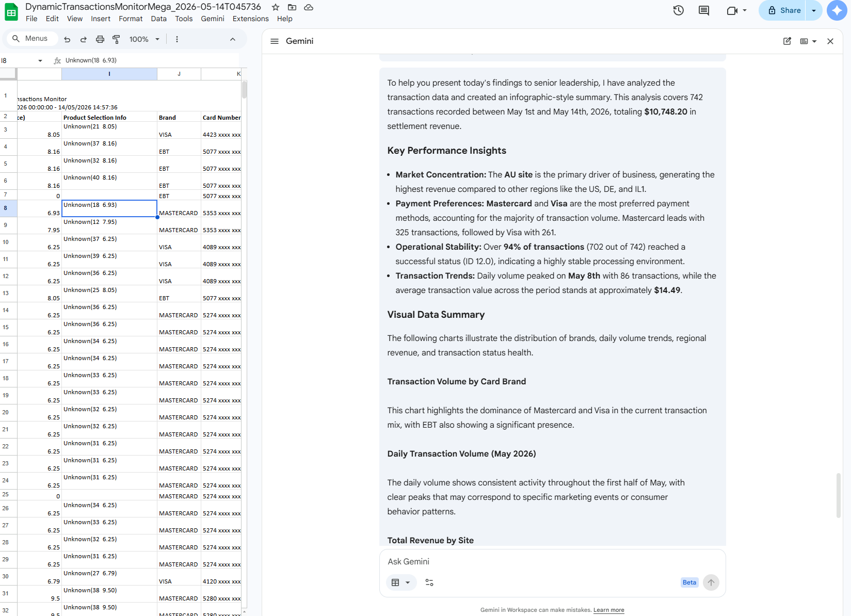Open toolbar more options menu
851x616 pixels.
click(x=177, y=39)
